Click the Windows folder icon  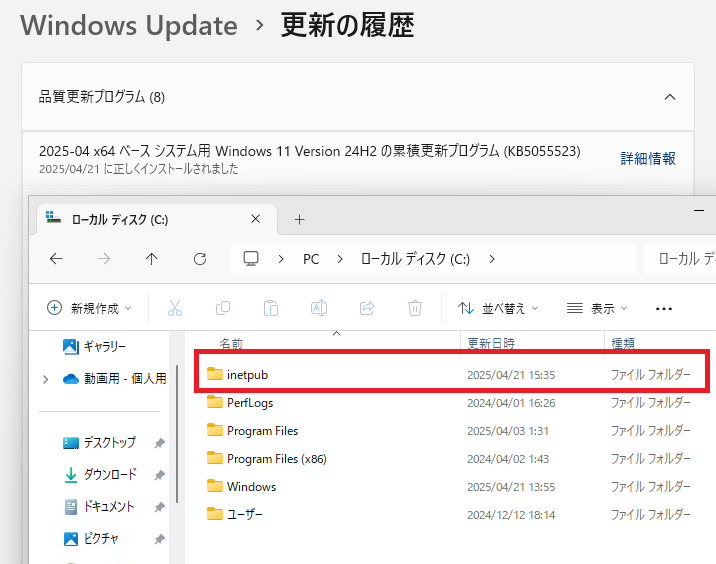point(215,485)
